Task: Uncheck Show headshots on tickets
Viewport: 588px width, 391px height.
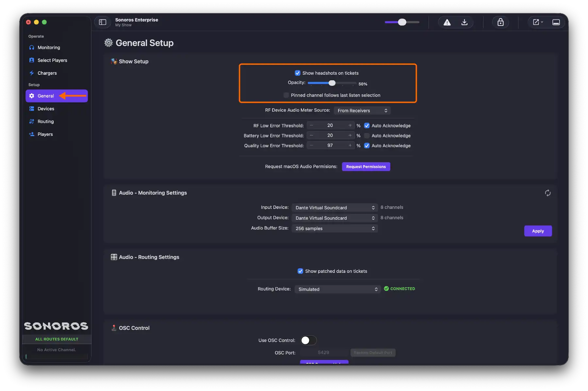Action: click(298, 73)
